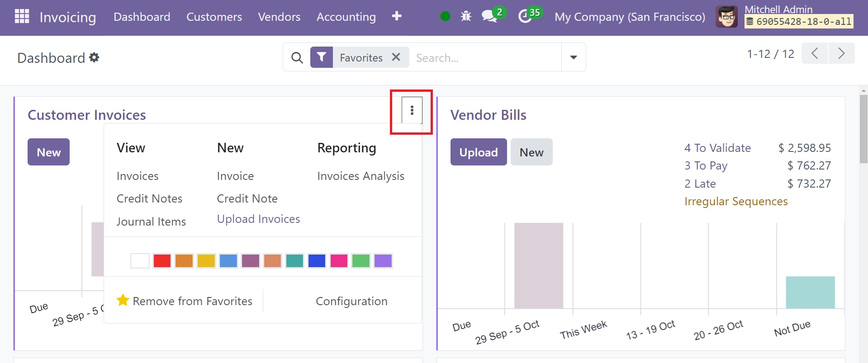Choose the green color swatch

click(361, 261)
